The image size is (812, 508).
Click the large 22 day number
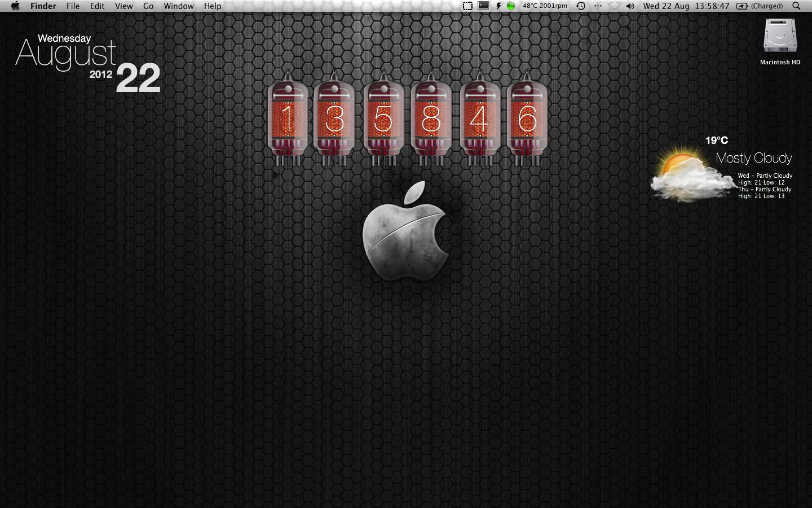tap(138, 78)
